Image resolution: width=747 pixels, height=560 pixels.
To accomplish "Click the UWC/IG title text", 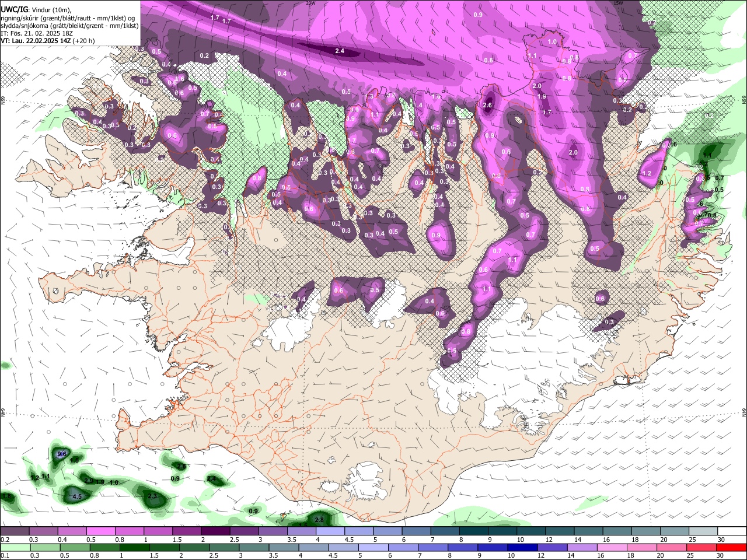I will click(x=14, y=10).
